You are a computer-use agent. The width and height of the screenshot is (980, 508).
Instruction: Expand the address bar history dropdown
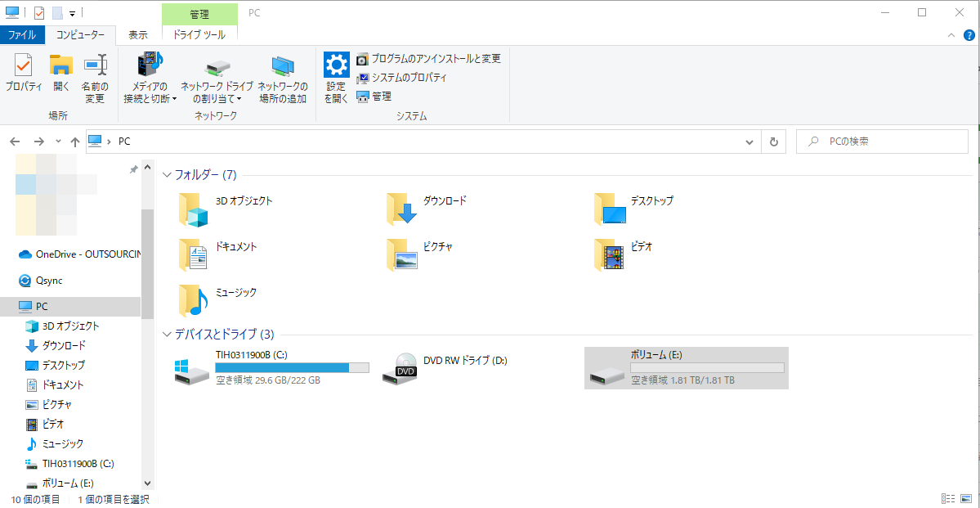click(750, 142)
